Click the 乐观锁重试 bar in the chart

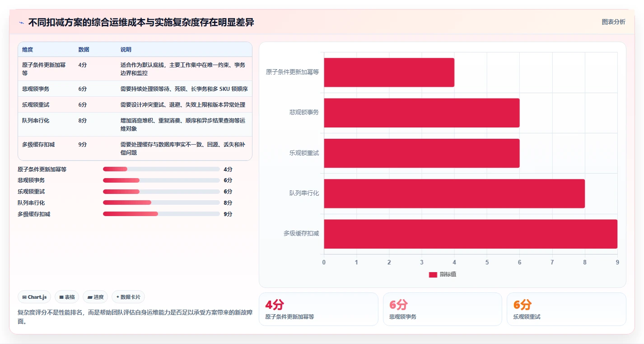[x=421, y=153]
